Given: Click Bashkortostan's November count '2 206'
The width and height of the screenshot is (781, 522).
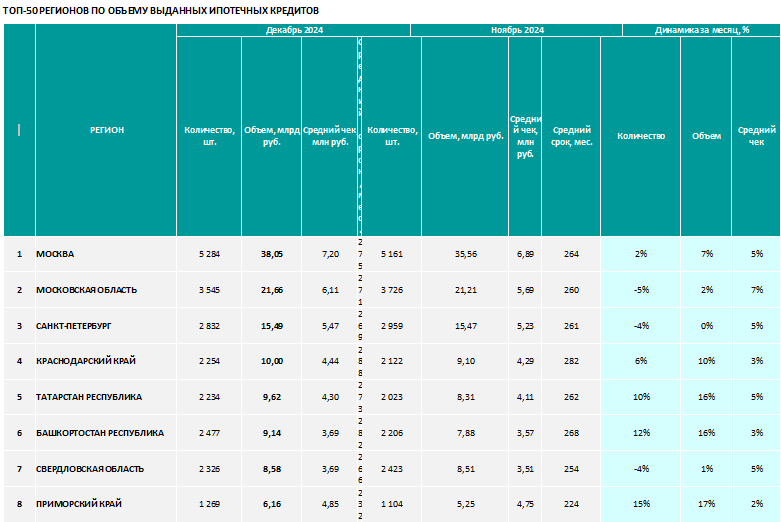Looking at the screenshot, I should (392, 433).
